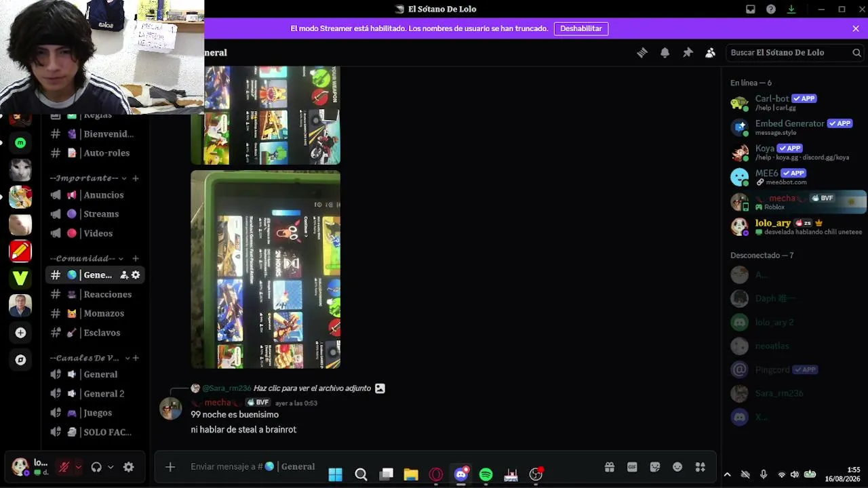Open File Explorer from the taskbar
The height and width of the screenshot is (488, 868).
(x=411, y=474)
